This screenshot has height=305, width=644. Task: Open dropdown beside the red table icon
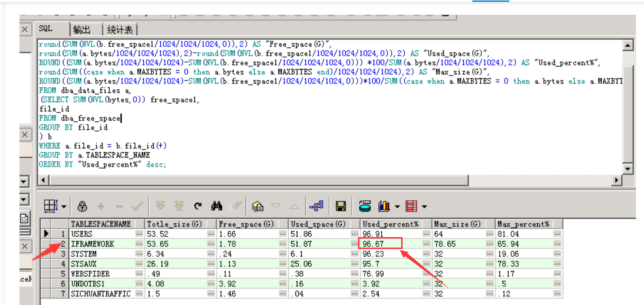(x=424, y=206)
